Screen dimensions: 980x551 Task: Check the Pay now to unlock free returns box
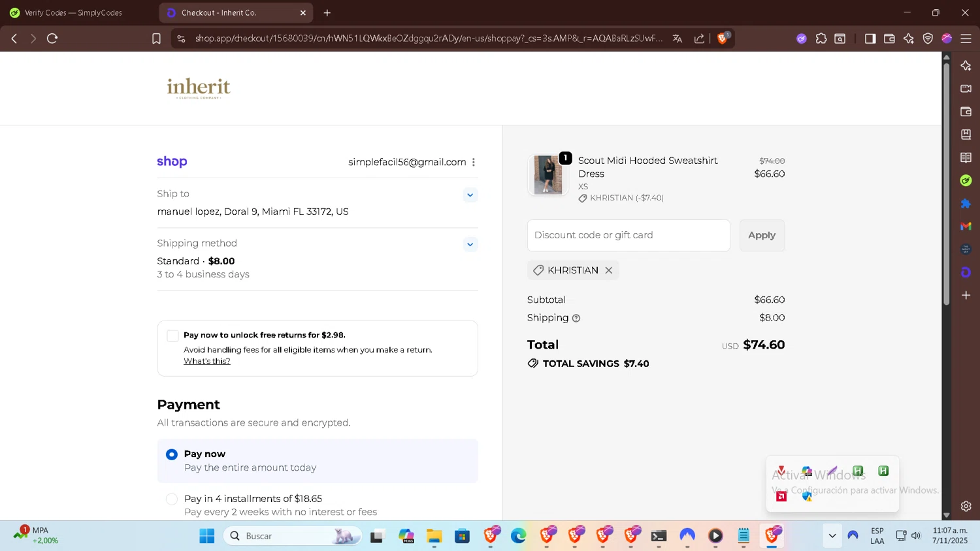pyautogui.click(x=172, y=336)
